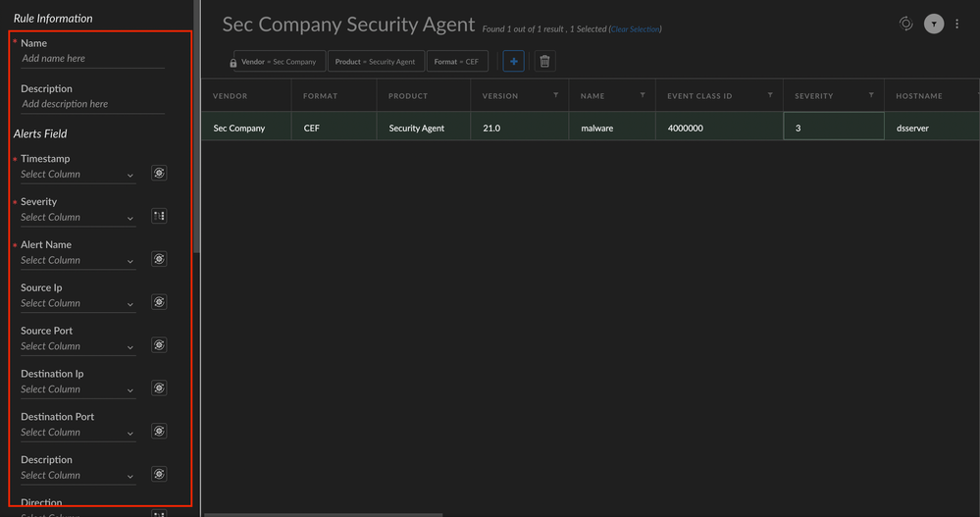
Task: Click the Product = Security Agent filter chip
Action: pyautogui.click(x=377, y=62)
